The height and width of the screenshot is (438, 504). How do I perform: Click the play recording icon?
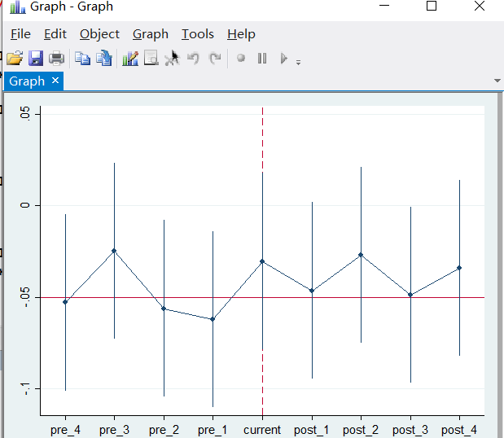tap(283, 58)
